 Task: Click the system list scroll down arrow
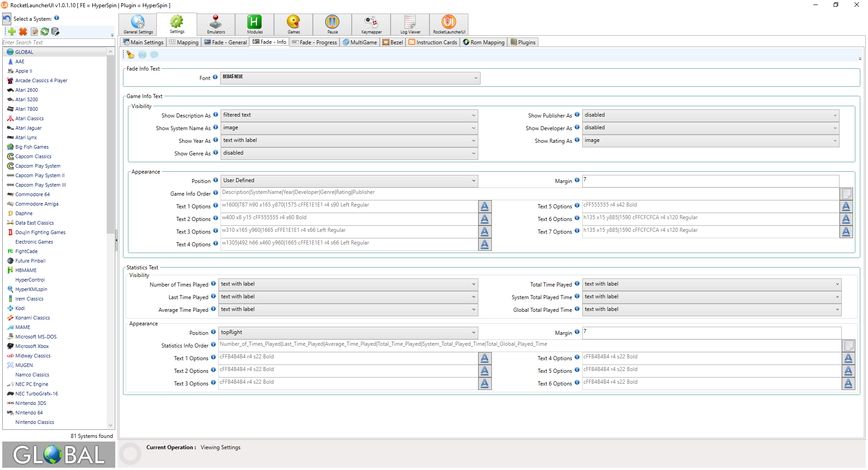110,425
